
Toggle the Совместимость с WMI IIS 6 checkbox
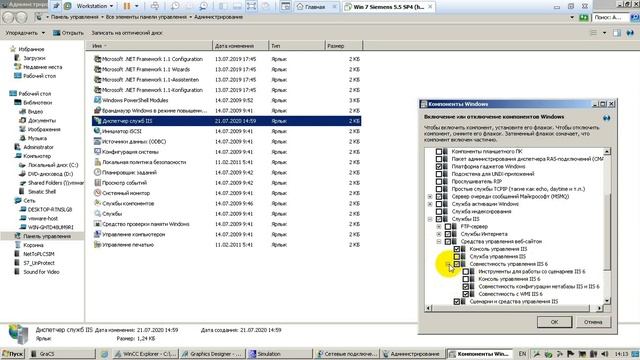(x=466, y=294)
